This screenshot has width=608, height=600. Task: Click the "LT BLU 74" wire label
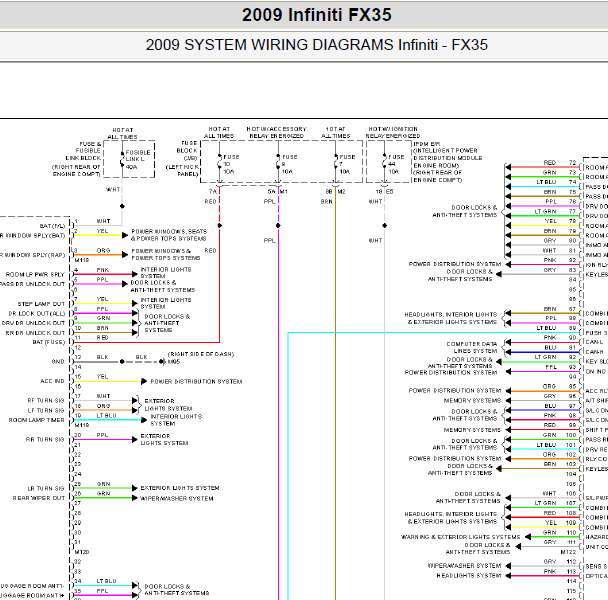pyautogui.click(x=556, y=182)
